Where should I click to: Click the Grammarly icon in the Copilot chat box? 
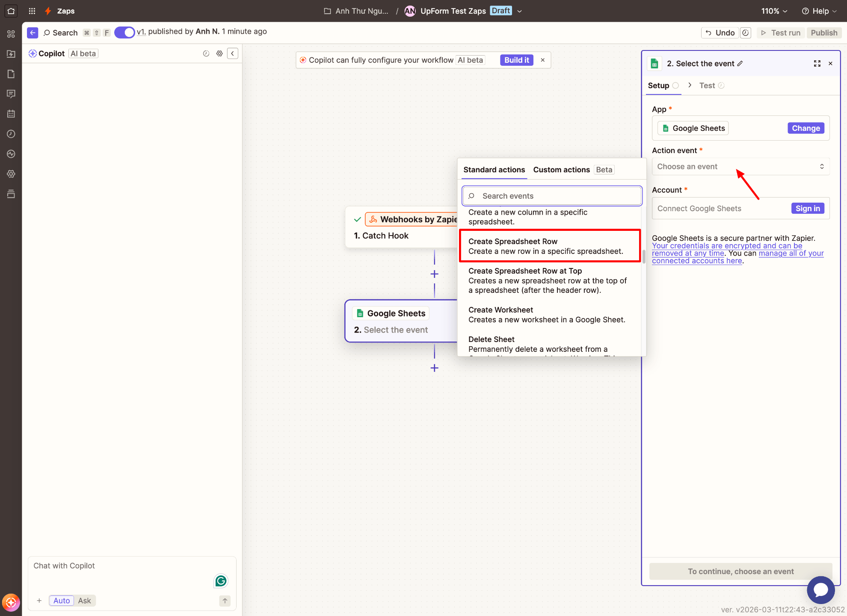click(221, 581)
